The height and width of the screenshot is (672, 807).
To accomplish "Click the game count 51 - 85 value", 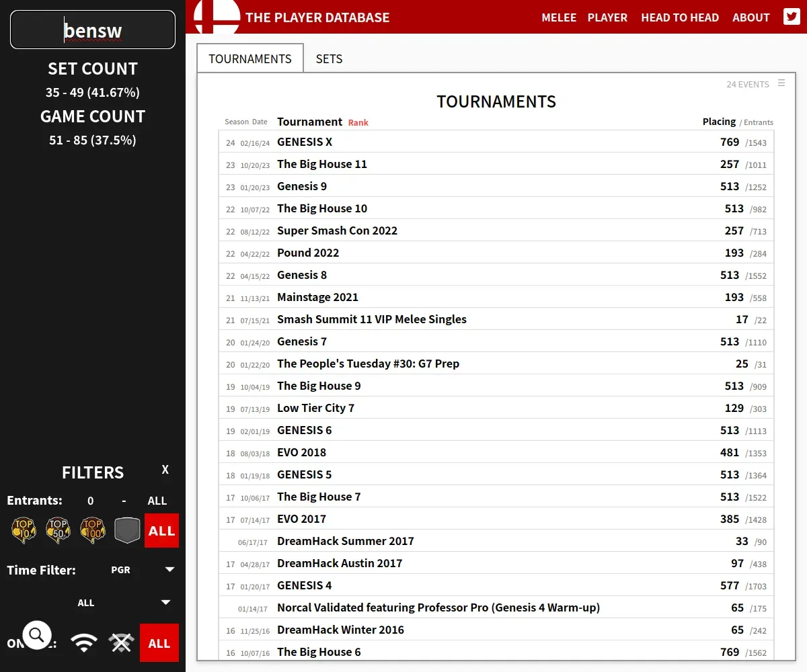I will pyautogui.click(x=93, y=140).
